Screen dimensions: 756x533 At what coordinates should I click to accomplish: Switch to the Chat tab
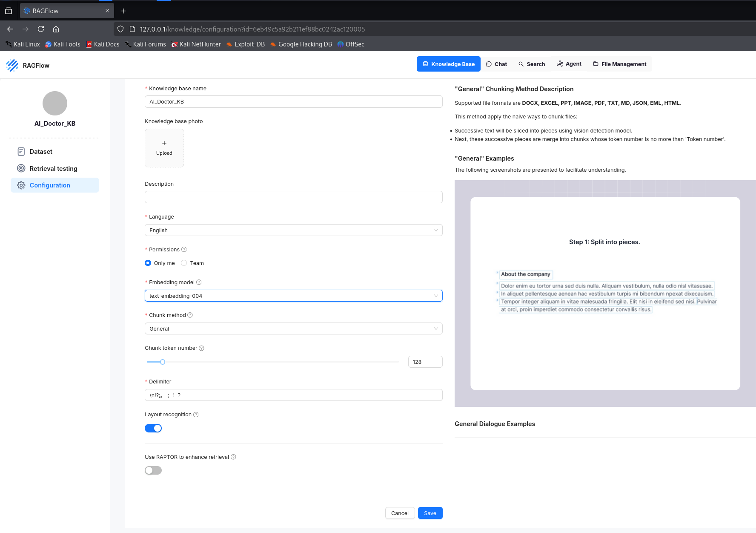(496, 64)
